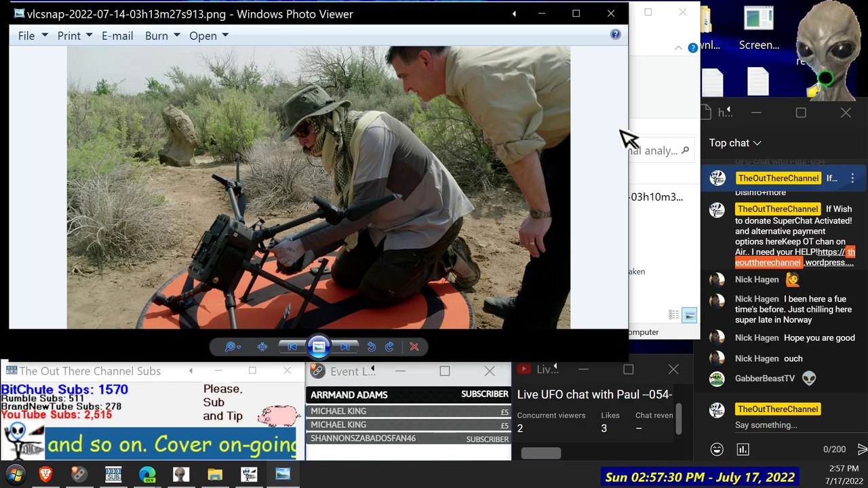The image size is (868, 488).
Task: Expand the Top chat dropdown
Action: (x=735, y=143)
